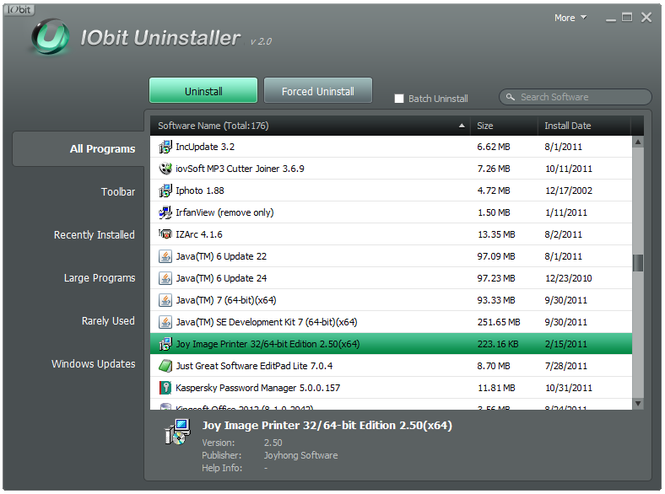Toggle sort arrow on Software Name column
The width and height of the screenshot is (665, 494).
(461, 126)
